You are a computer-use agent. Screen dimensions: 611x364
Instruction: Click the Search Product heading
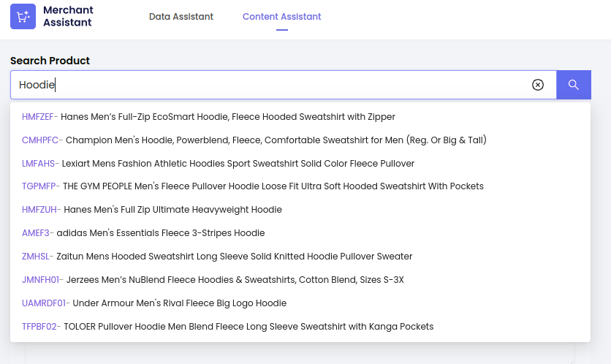(x=50, y=61)
